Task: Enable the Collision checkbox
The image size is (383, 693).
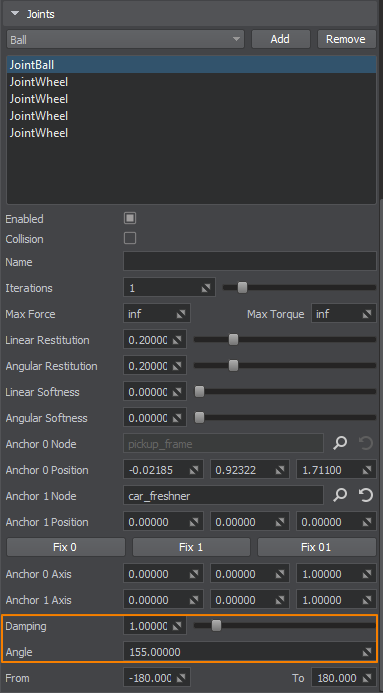Action: coord(130,239)
